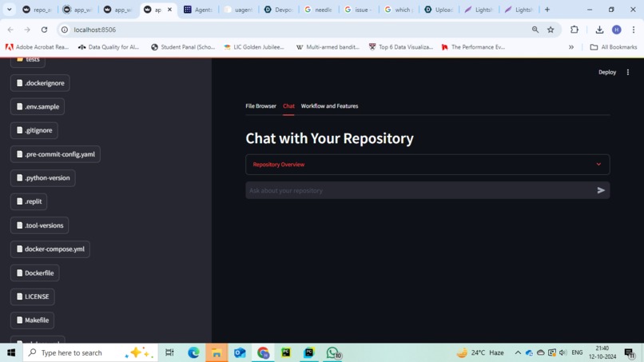The width and height of the screenshot is (644, 362).
Task: Send the chat message arrow
Action: pyautogui.click(x=601, y=190)
